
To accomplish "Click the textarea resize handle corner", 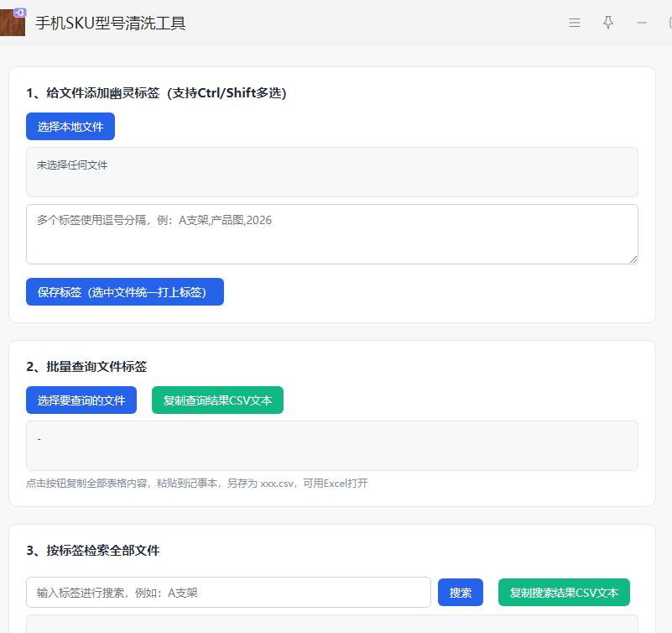I will pos(633,259).
